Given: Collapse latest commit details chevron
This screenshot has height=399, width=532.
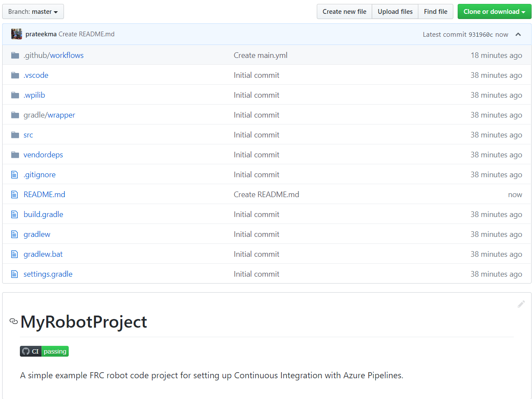Looking at the screenshot, I should [x=518, y=35].
